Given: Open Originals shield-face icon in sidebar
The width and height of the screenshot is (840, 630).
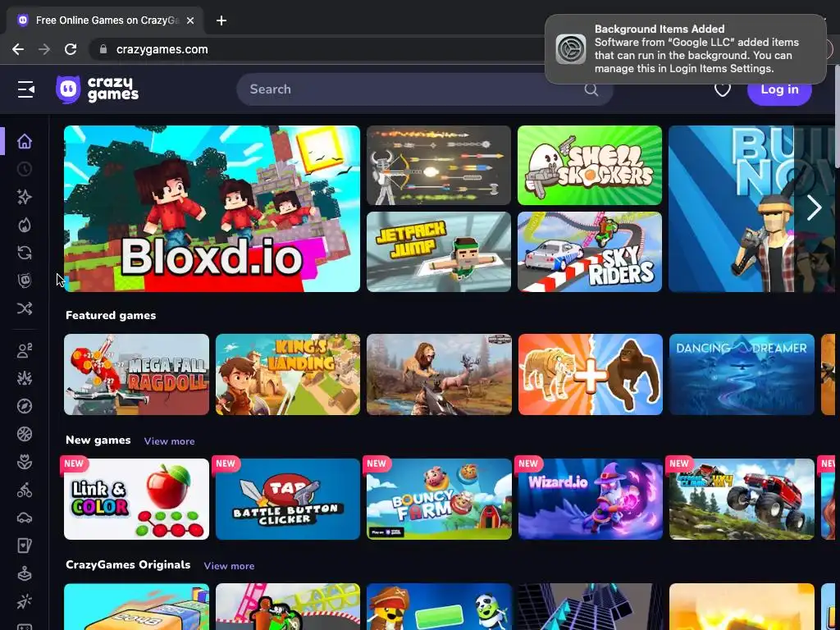Looking at the screenshot, I should pos(25,281).
